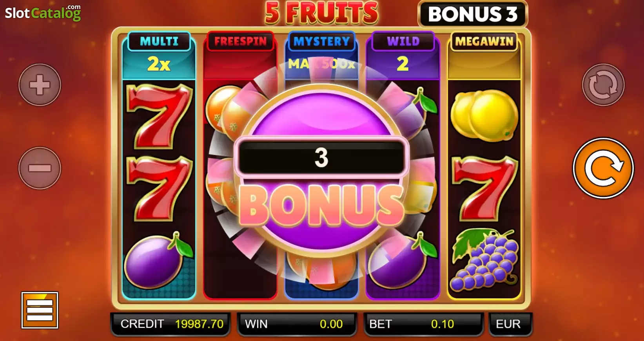Select the WILD reel header
Screen dimensions: 644x341
(403, 41)
